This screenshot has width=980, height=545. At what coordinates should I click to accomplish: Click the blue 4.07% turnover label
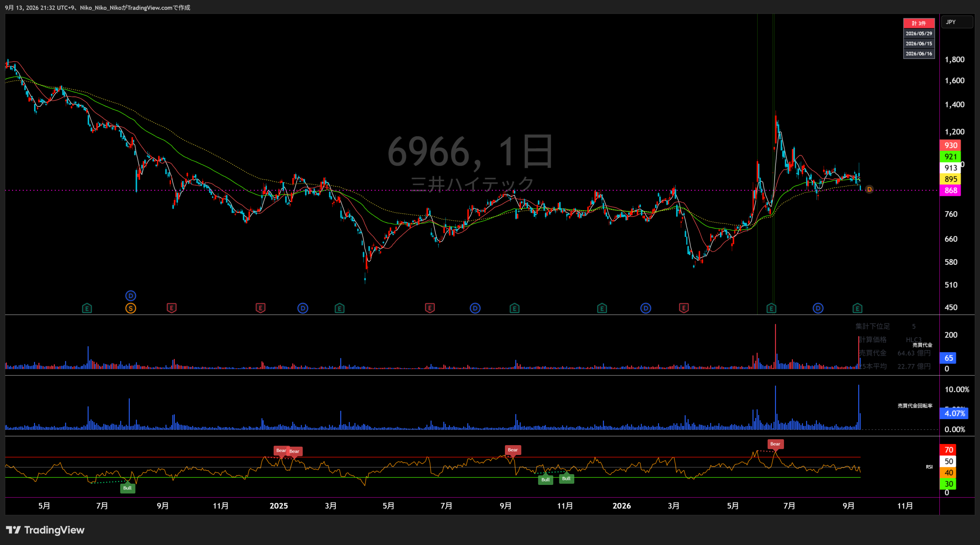coord(954,413)
